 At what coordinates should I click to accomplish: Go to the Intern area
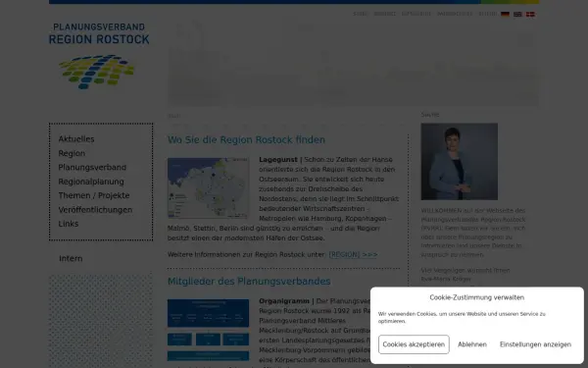point(71,258)
